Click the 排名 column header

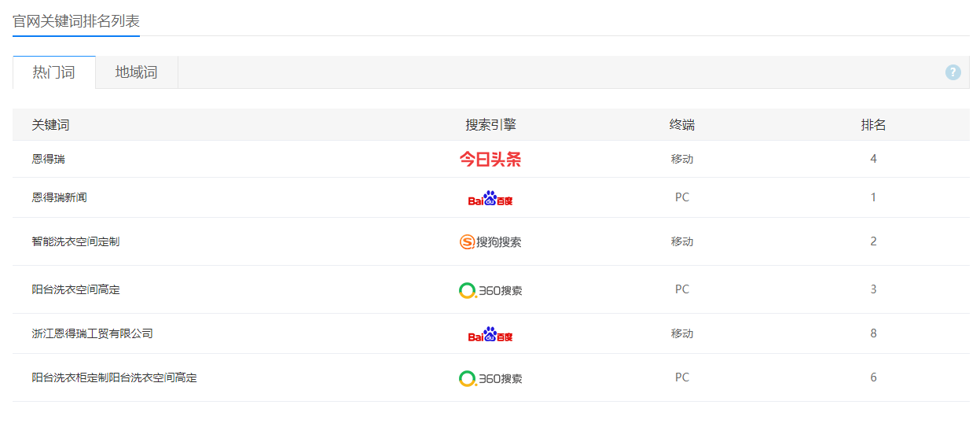point(873,125)
